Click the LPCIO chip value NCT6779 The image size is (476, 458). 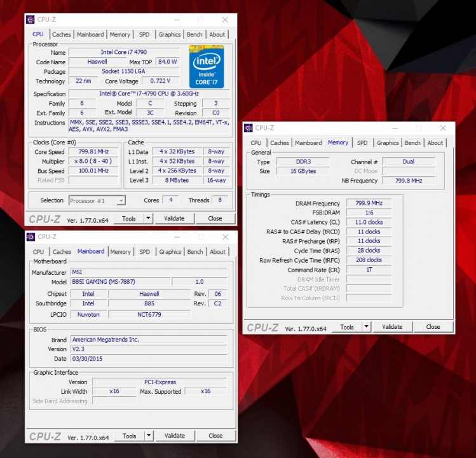pos(149,314)
